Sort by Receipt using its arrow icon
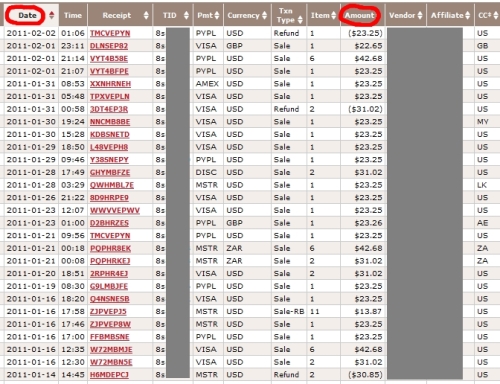 point(146,15)
